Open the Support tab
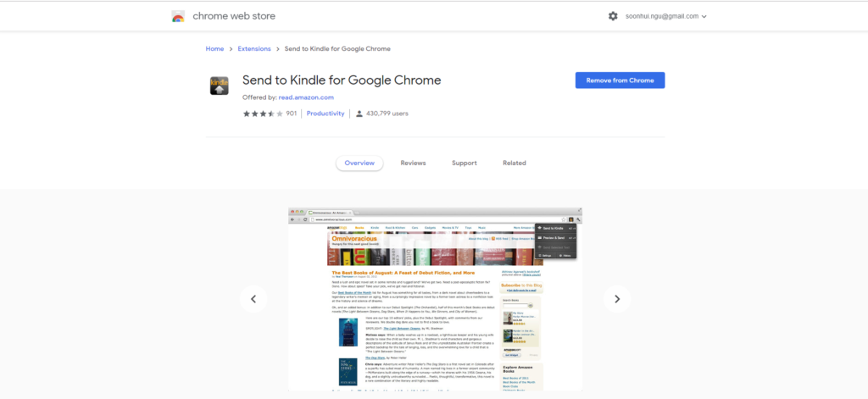The image size is (868, 399). point(464,163)
